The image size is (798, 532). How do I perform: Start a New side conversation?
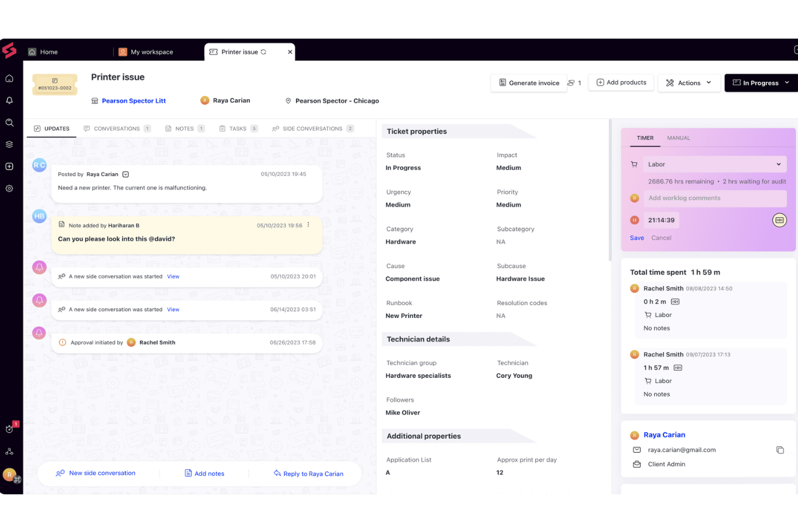[x=101, y=473]
